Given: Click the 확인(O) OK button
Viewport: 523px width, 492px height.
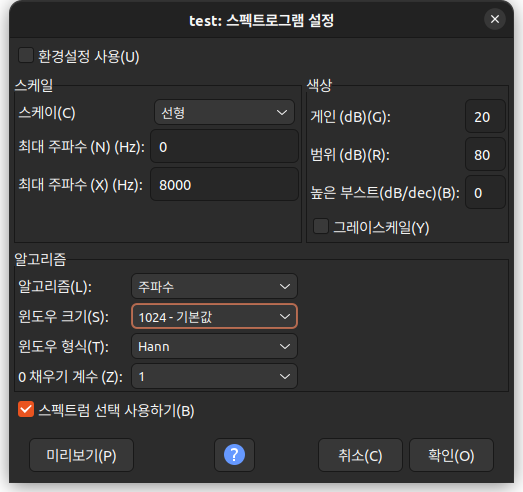Looking at the screenshot, I should 451,455.
